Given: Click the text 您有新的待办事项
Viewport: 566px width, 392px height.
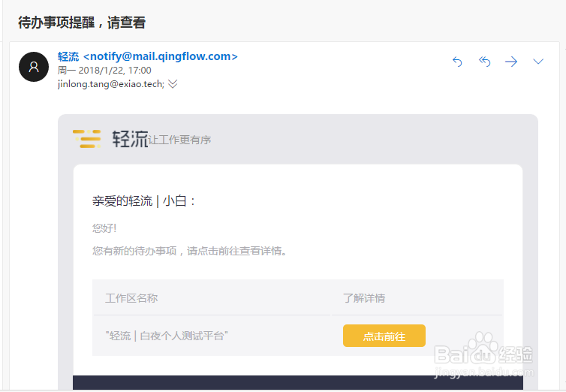Looking at the screenshot, I should pos(134,251).
